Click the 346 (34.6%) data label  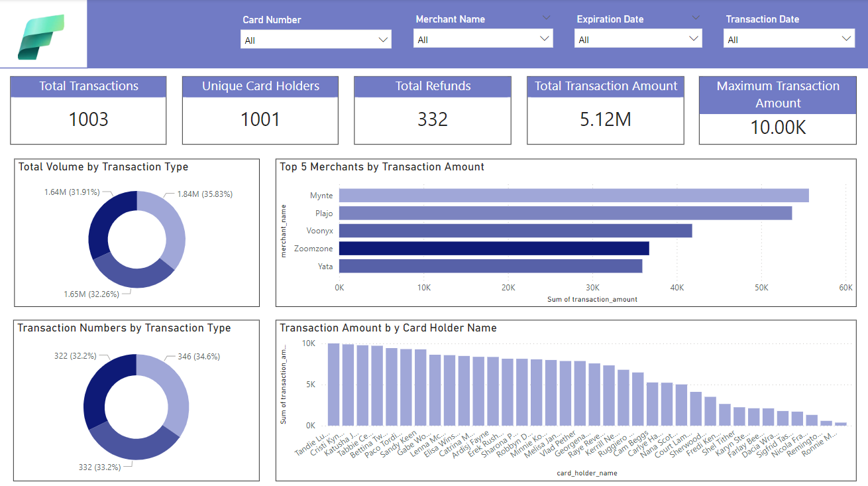pos(199,357)
